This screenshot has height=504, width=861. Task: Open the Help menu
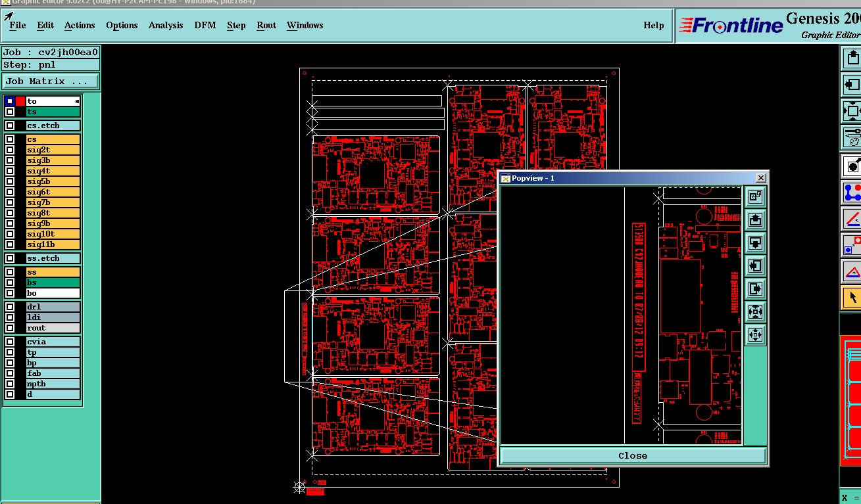654,25
